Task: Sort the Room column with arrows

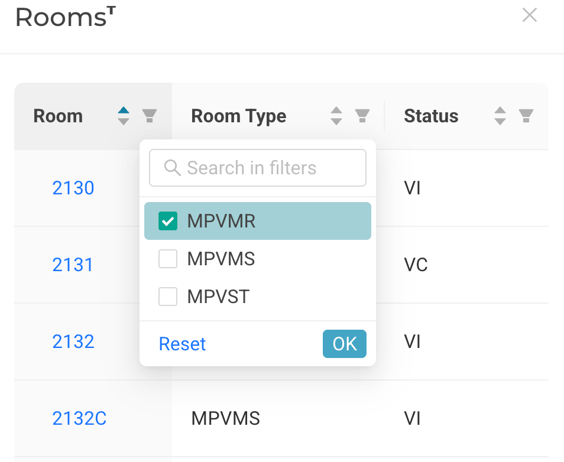Action: tap(123, 116)
